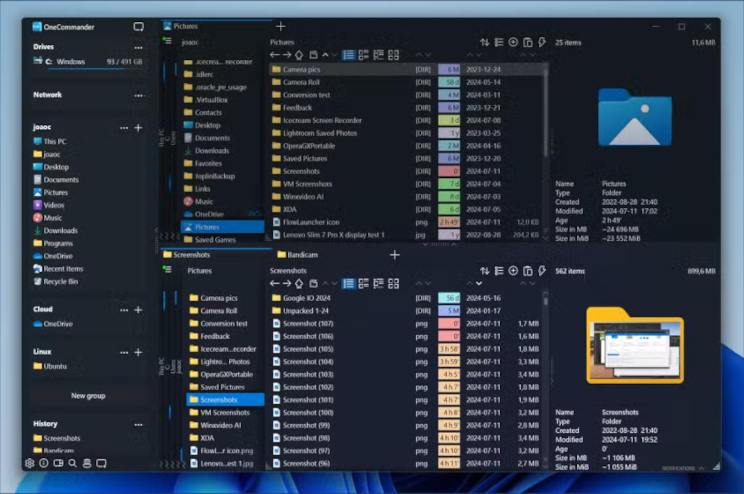
Task: Go to home folder in the top pane
Action: (299, 56)
